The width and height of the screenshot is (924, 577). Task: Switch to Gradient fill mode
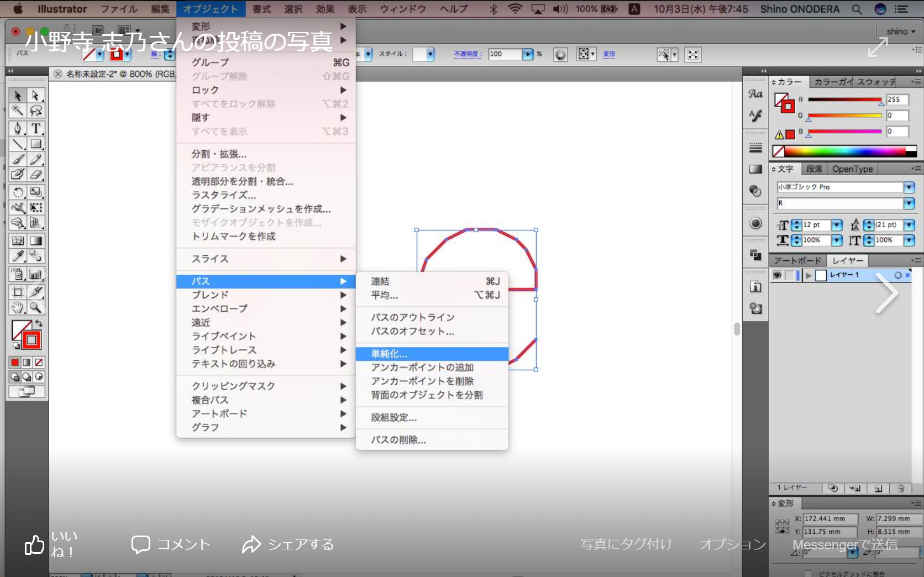pos(27,363)
